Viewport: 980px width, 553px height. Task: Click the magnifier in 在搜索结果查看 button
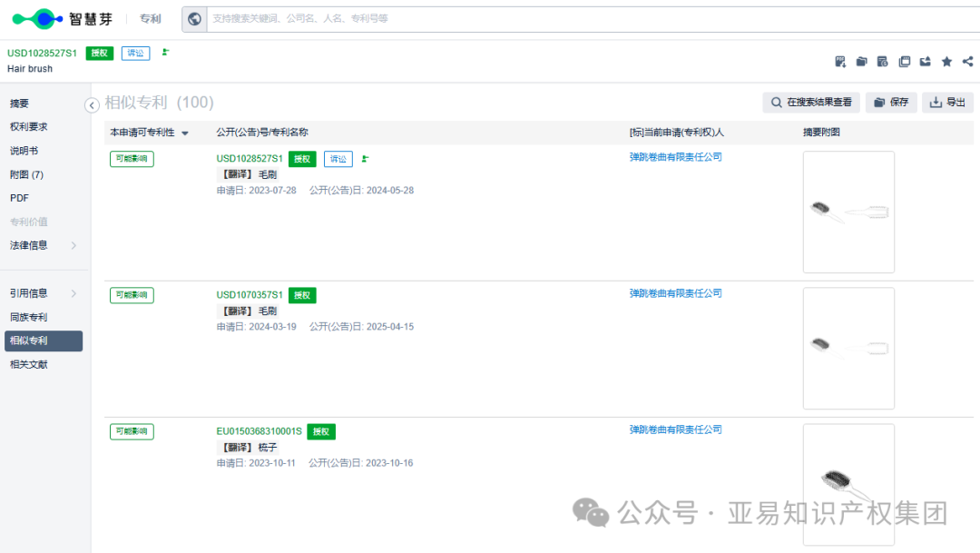point(776,102)
